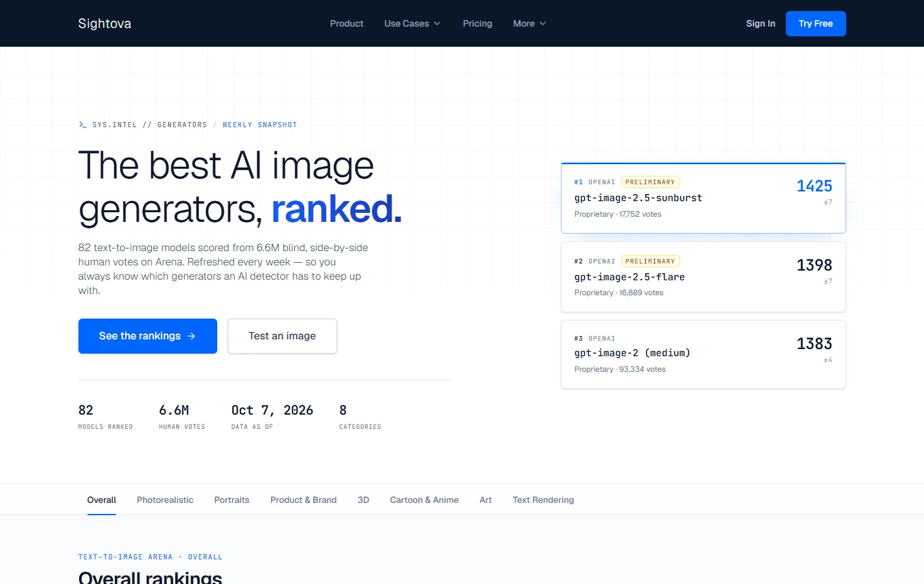
Task: Click 'Proprietary · 93,334 votes' text
Action: click(620, 369)
